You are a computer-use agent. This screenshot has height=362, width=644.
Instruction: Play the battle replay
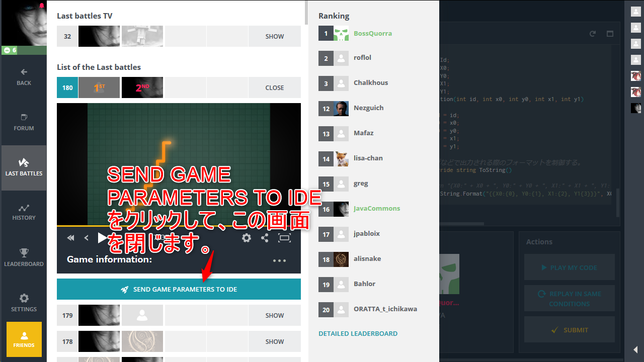(x=102, y=238)
